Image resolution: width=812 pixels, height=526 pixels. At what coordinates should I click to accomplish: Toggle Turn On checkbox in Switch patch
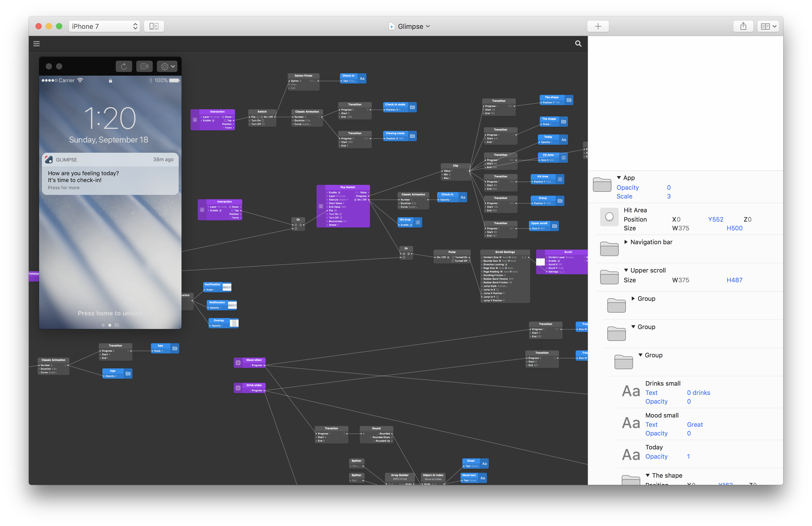(263, 120)
